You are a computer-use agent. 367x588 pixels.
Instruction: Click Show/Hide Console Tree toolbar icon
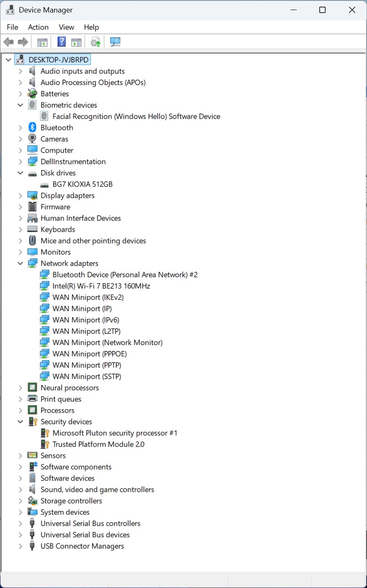point(42,42)
